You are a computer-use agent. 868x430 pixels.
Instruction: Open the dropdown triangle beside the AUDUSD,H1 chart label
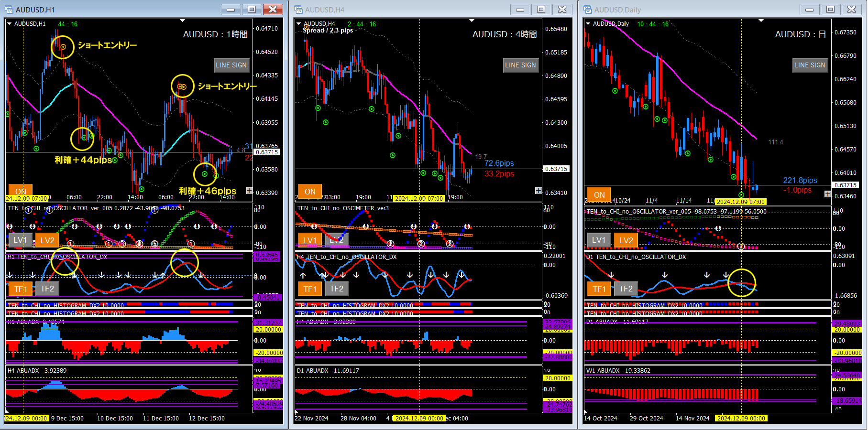(x=10, y=23)
